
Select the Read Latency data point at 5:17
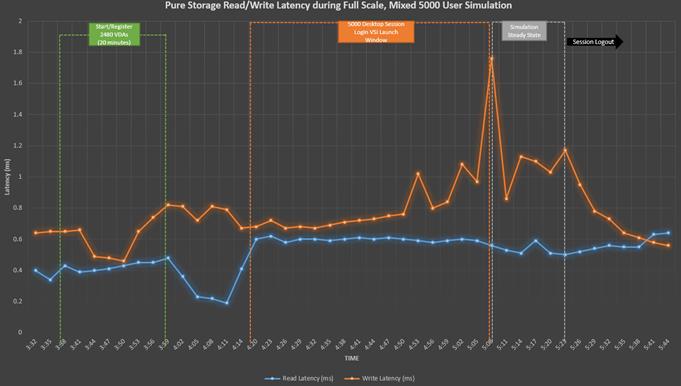pyautogui.click(x=536, y=240)
